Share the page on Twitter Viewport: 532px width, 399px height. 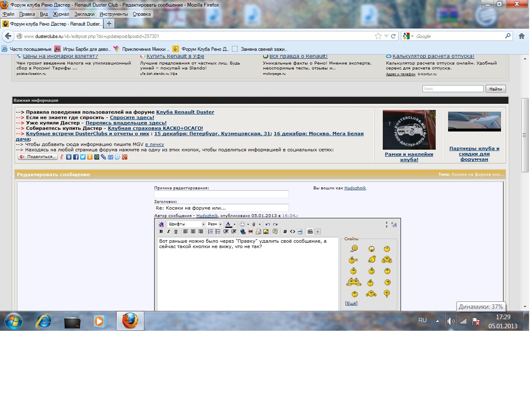point(83,157)
